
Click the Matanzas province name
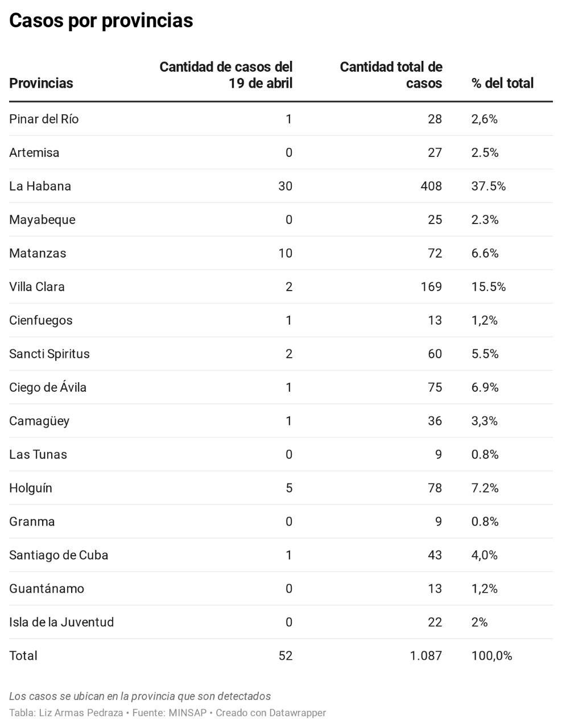[38, 253]
